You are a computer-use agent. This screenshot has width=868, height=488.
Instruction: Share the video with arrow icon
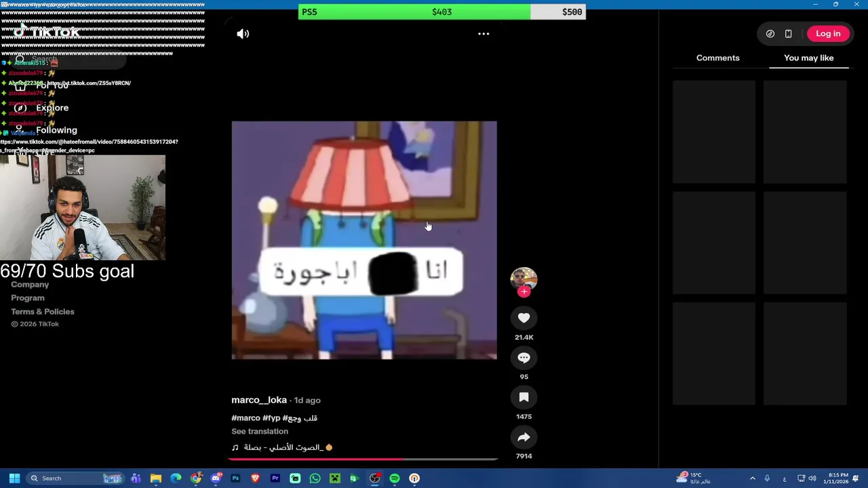tap(524, 437)
